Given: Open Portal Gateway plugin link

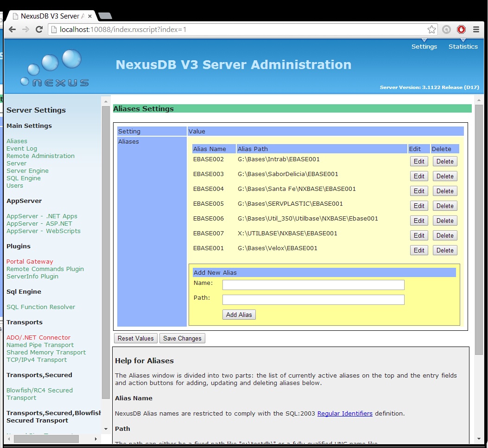Looking at the screenshot, I should tap(30, 262).
